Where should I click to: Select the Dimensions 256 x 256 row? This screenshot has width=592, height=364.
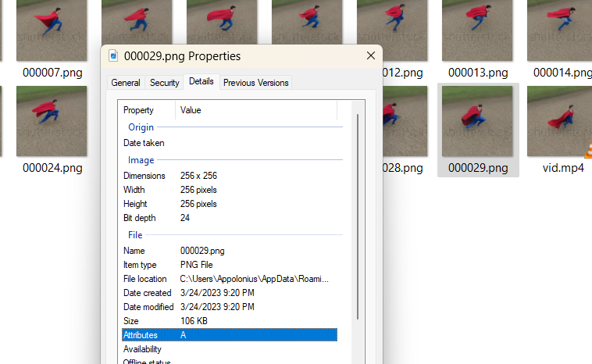[230, 176]
